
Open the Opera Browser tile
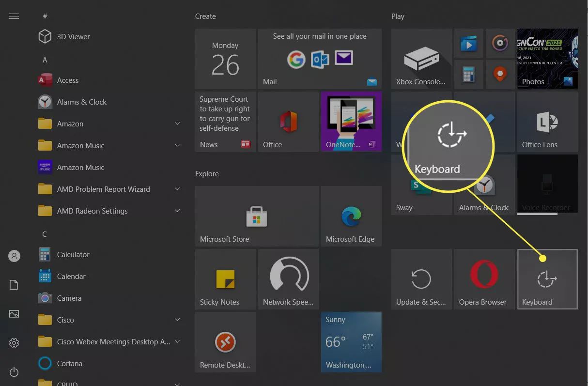484,279
